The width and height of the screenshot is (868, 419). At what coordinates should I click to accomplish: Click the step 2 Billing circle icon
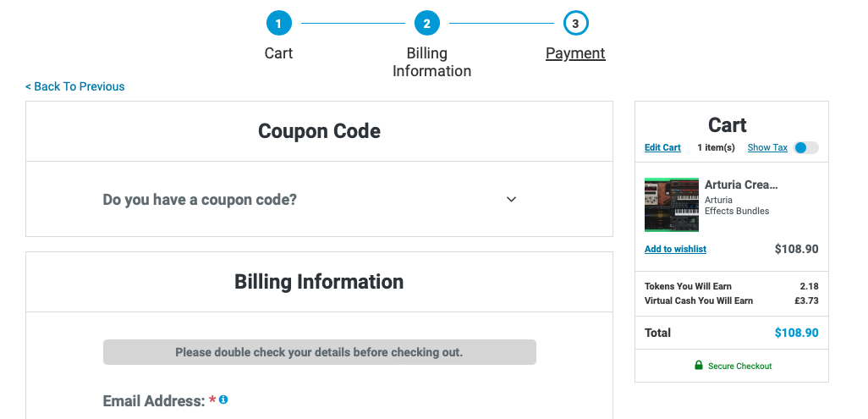pyautogui.click(x=426, y=24)
